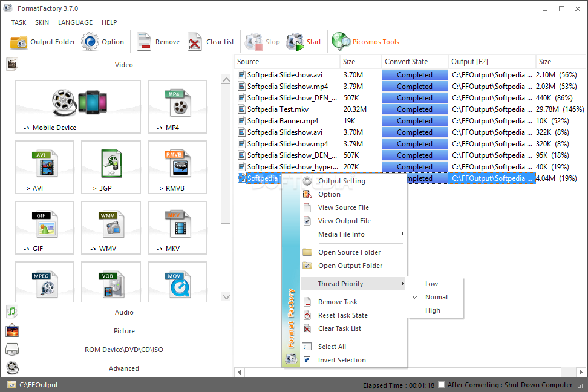The height and width of the screenshot is (392, 588).
Task: Choose View Source File menu entry
Action: (x=353, y=207)
